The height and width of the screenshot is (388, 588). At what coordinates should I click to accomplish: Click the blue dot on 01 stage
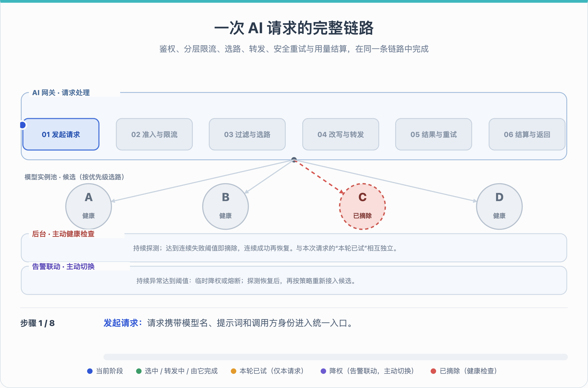tap(23, 125)
